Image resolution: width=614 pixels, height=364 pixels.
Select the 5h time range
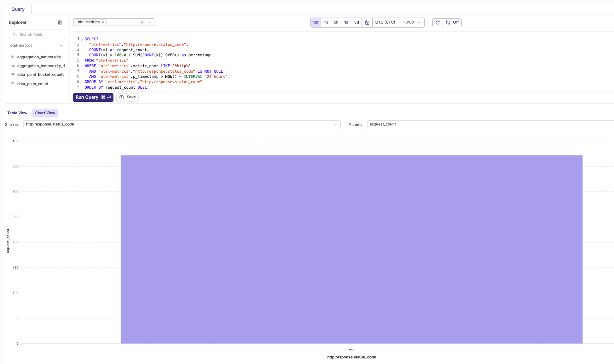(x=336, y=22)
